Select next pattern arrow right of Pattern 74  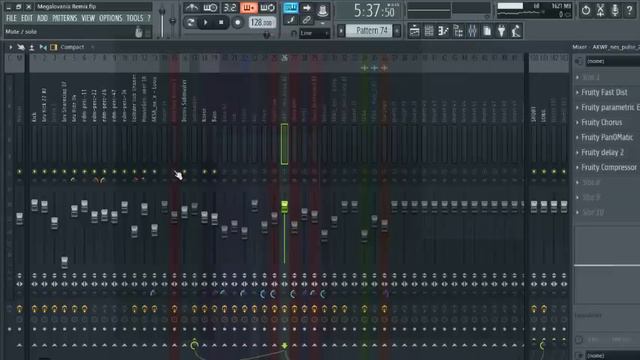397,31
